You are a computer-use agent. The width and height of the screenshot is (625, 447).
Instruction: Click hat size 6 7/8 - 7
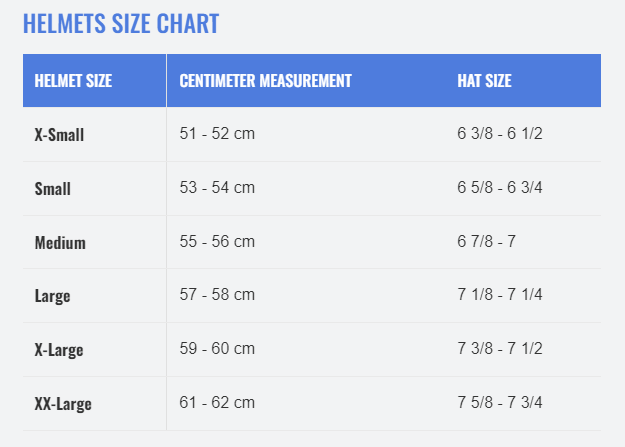point(487,241)
